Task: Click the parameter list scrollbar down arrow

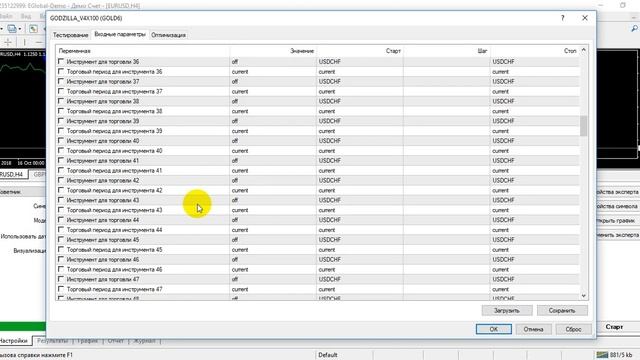Action: (x=584, y=296)
